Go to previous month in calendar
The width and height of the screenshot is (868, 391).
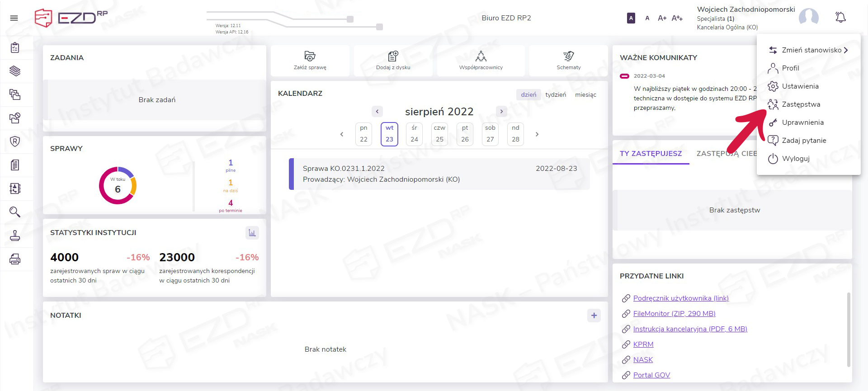point(377,112)
